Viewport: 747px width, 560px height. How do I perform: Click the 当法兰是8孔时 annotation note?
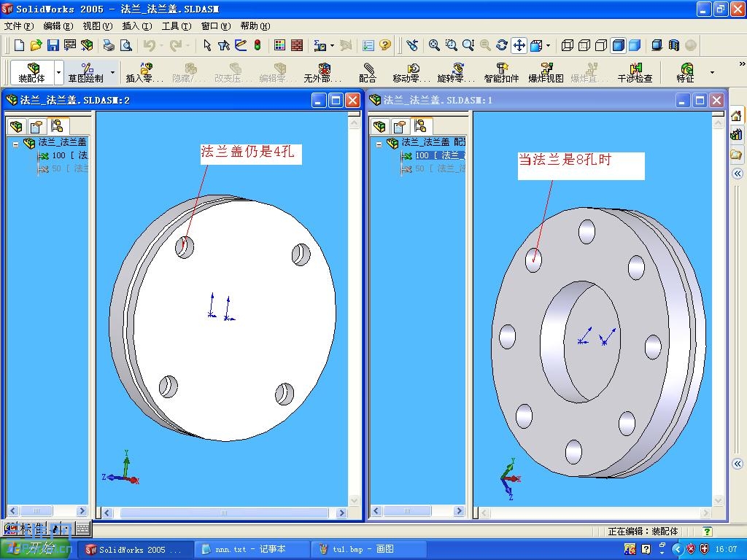[x=581, y=166]
